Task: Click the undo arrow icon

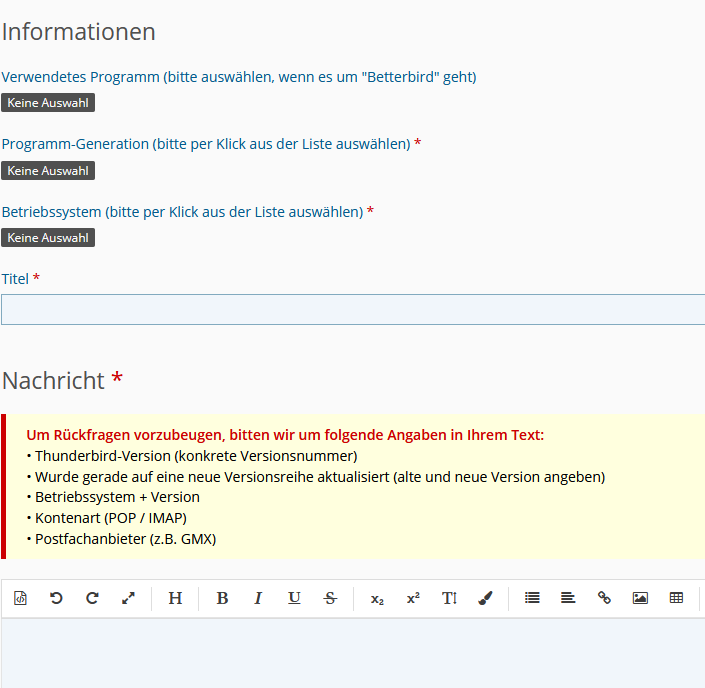Action: (56, 598)
